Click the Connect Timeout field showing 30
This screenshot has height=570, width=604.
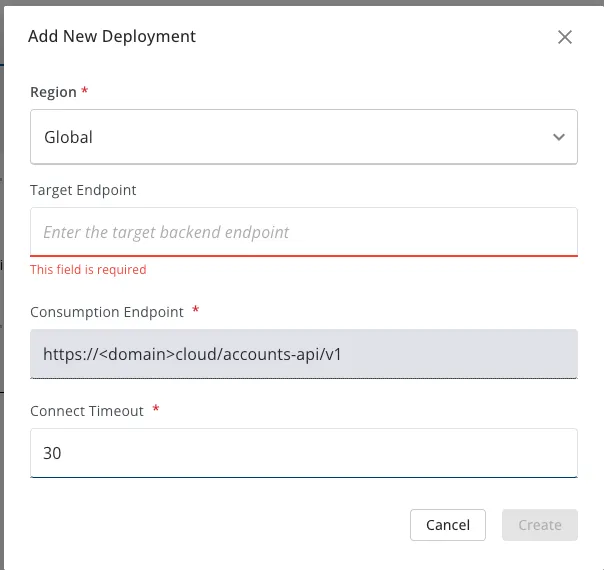tap(304, 453)
